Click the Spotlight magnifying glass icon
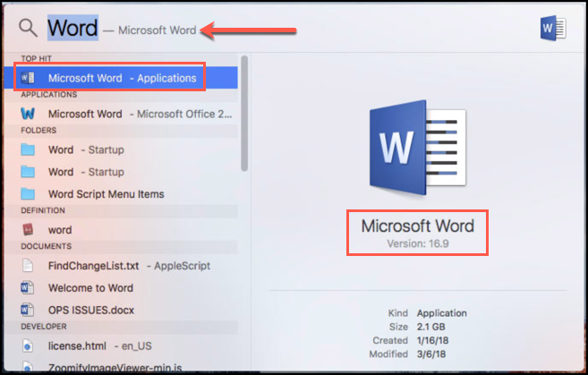Screen dimensions: 588x375 pyautogui.click(x=28, y=28)
